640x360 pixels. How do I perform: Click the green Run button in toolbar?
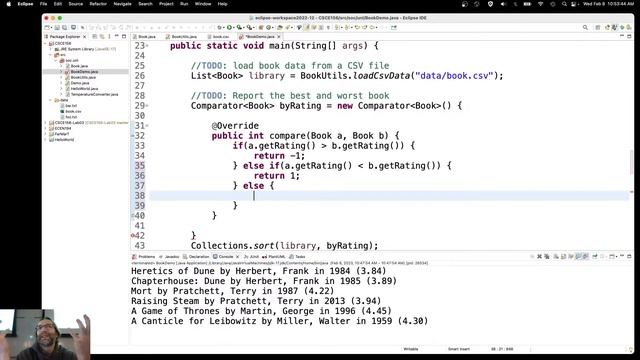[x=229, y=27]
